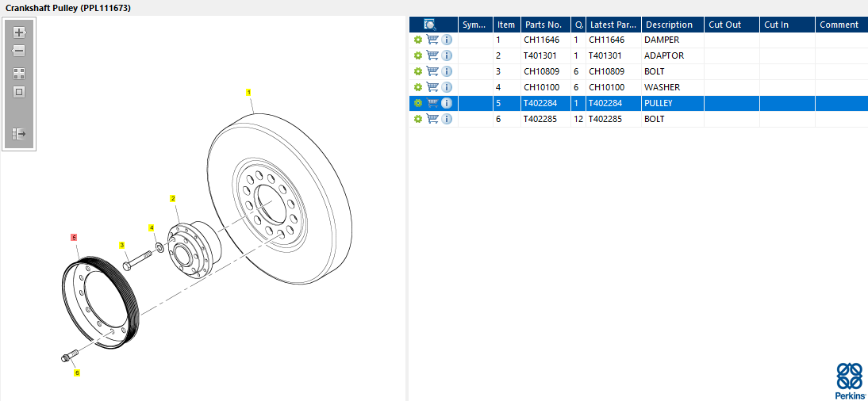This screenshot has width=868, height=401.
Task: Click the fit-to-window square icon
Action: (19, 93)
